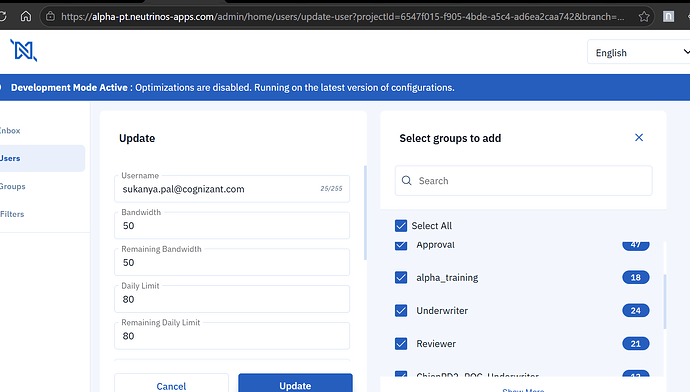Bookmark page with the star icon
This screenshot has width=690, height=392.
click(x=644, y=17)
